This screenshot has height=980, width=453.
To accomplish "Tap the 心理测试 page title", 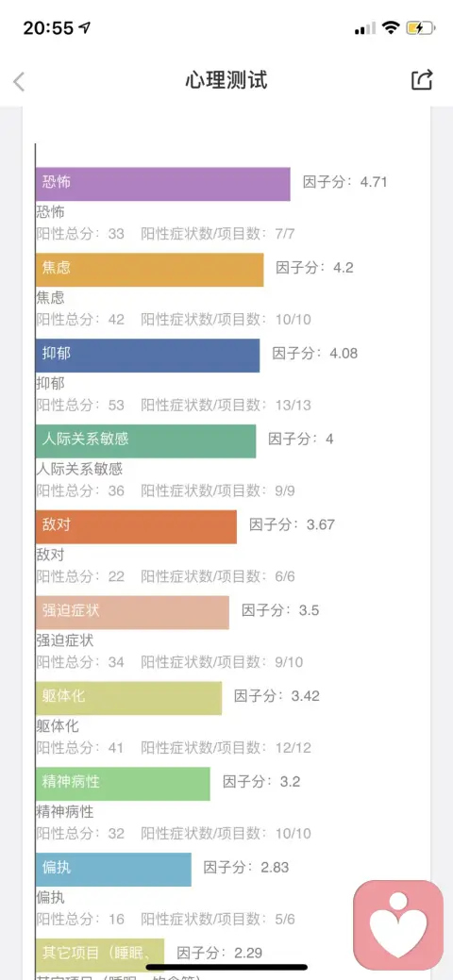I will [x=226, y=80].
